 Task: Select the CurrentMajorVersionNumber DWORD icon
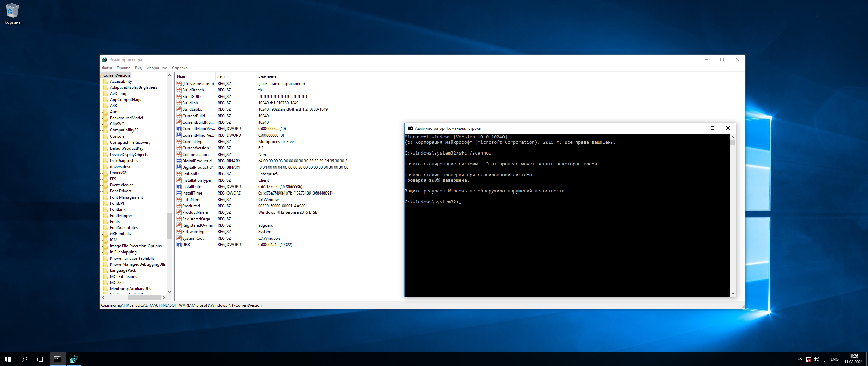(179, 128)
